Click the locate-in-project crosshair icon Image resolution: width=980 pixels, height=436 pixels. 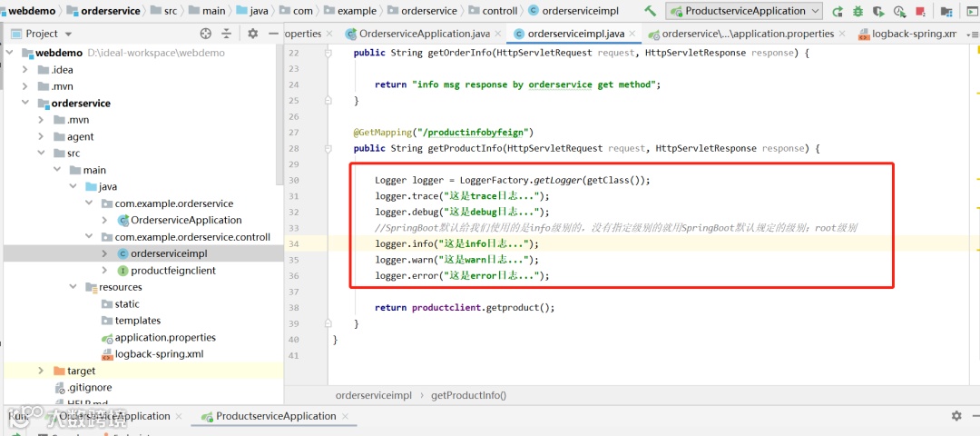tap(206, 34)
